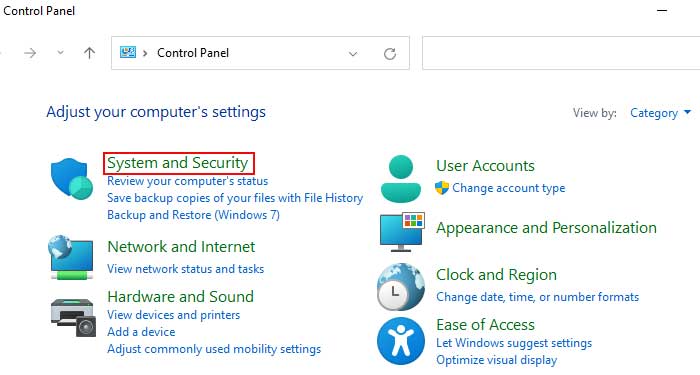The image size is (700, 375).
Task: Select the Control Panel breadcrumb in the address bar
Action: click(193, 53)
